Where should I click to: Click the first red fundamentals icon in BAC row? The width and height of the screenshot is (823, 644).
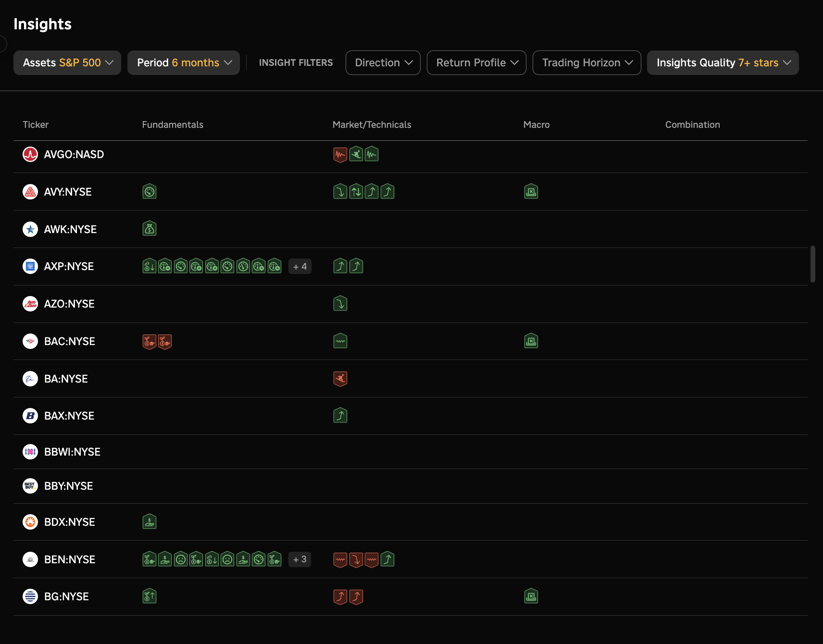(150, 342)
